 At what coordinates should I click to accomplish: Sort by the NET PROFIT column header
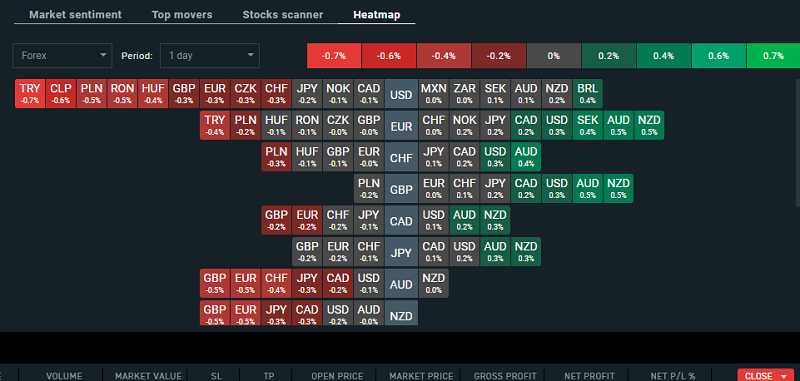[589, 376]
